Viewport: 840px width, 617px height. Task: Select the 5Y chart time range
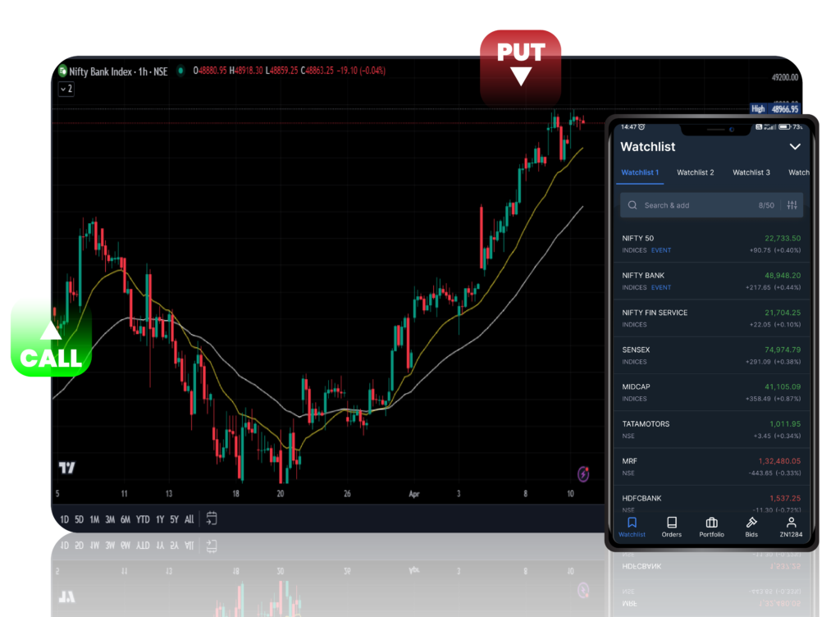[174, 519]
